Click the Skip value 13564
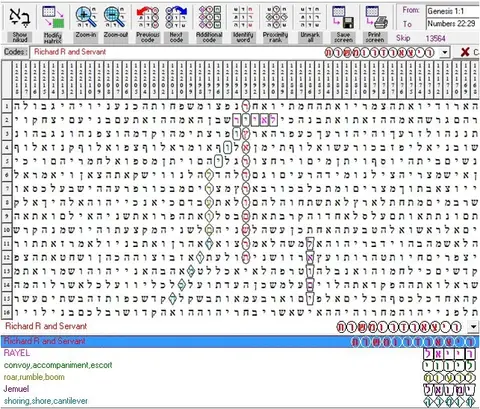This screenshot has height=409, width=480. 435,38
